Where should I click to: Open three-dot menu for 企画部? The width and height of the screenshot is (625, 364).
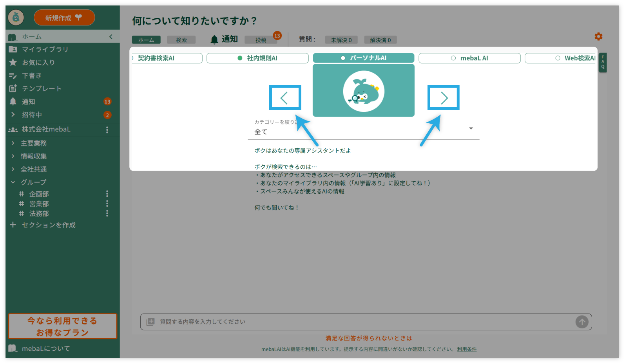tap(107, 194)
